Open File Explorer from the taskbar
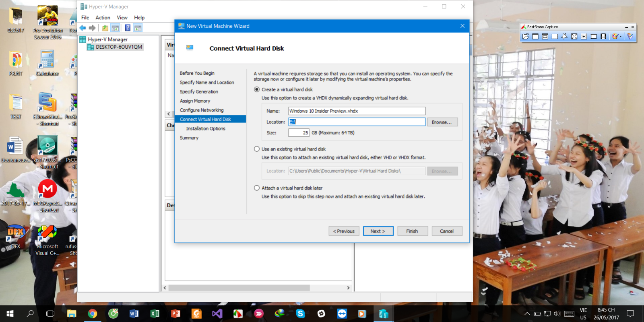The image size is (644, 322). [x=72, y=314]
